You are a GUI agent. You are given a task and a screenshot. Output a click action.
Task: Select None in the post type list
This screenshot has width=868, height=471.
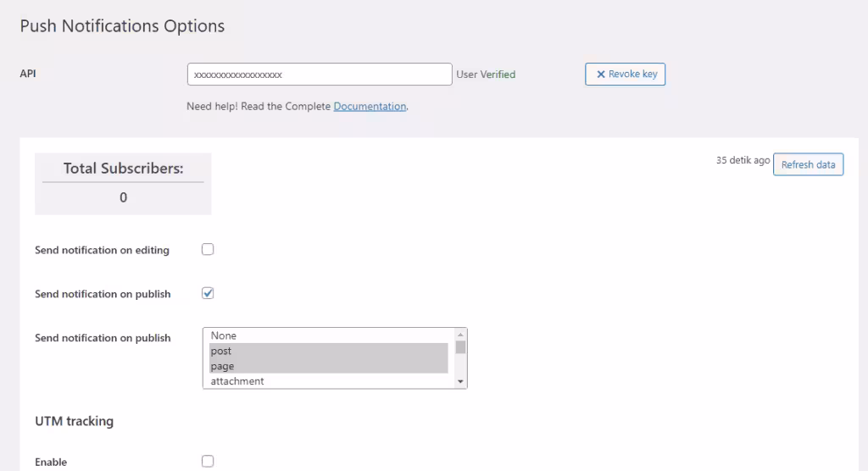[x=329, y=336]
